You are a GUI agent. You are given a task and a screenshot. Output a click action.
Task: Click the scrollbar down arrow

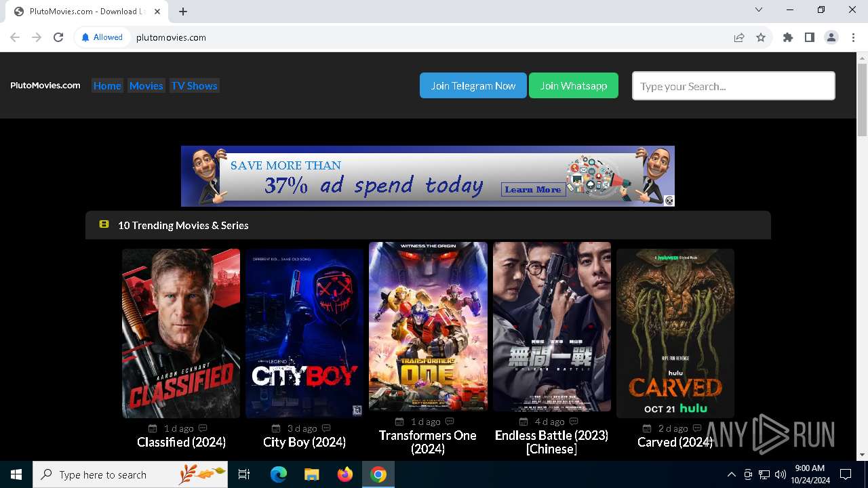pyautogui.click(x=862, y=455)
